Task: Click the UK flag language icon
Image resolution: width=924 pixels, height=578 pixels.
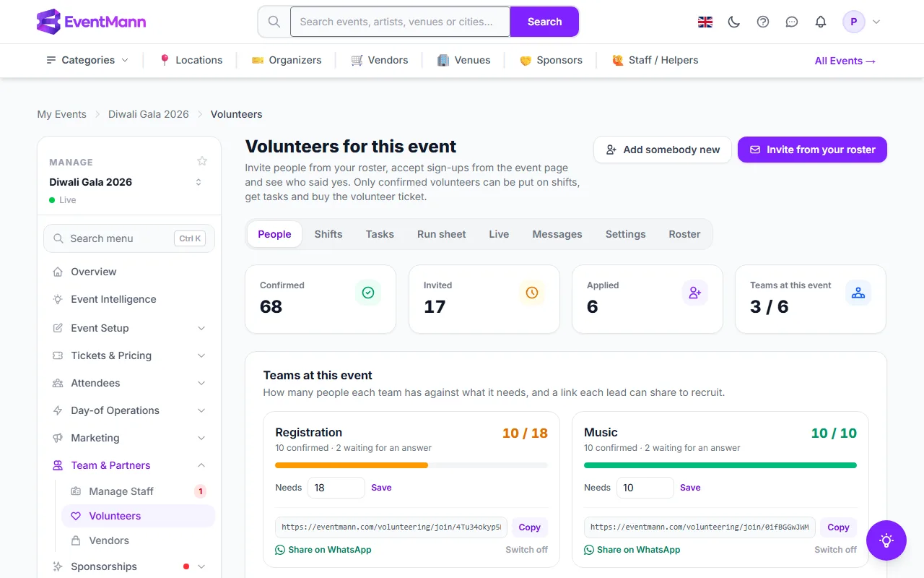Action: point(705,22)
